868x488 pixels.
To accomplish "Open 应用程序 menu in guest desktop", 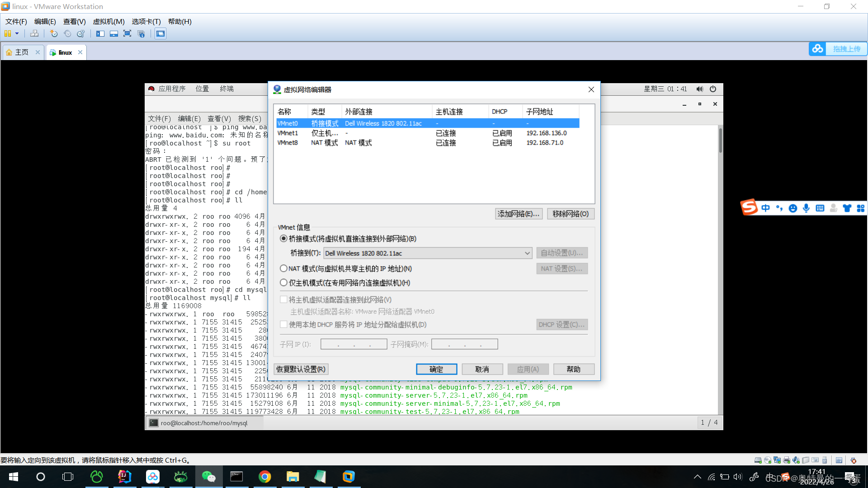I will [x=172, y=89].
